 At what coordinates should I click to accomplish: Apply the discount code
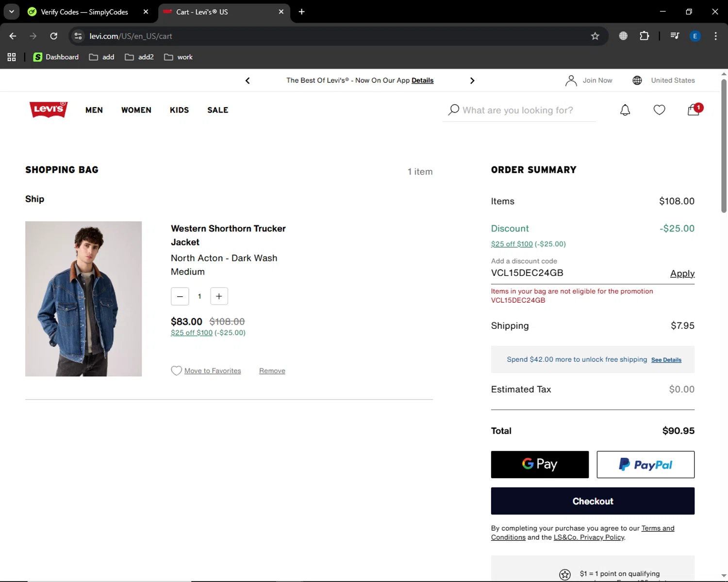[x=682, y=274]
